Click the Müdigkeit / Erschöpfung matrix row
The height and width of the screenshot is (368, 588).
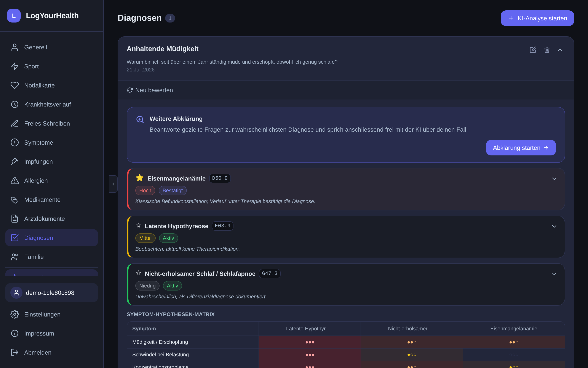(346, 342)
